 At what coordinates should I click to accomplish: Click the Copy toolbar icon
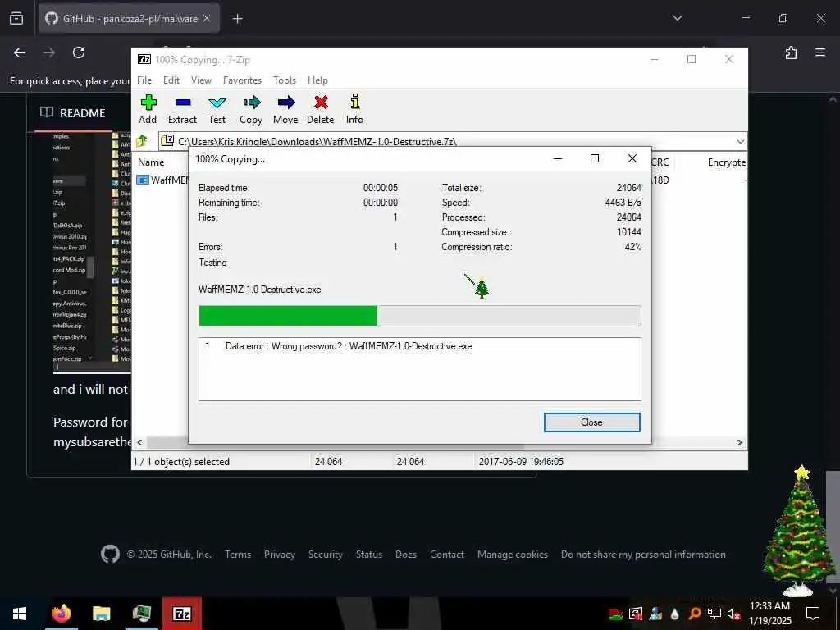coord(251,109)
